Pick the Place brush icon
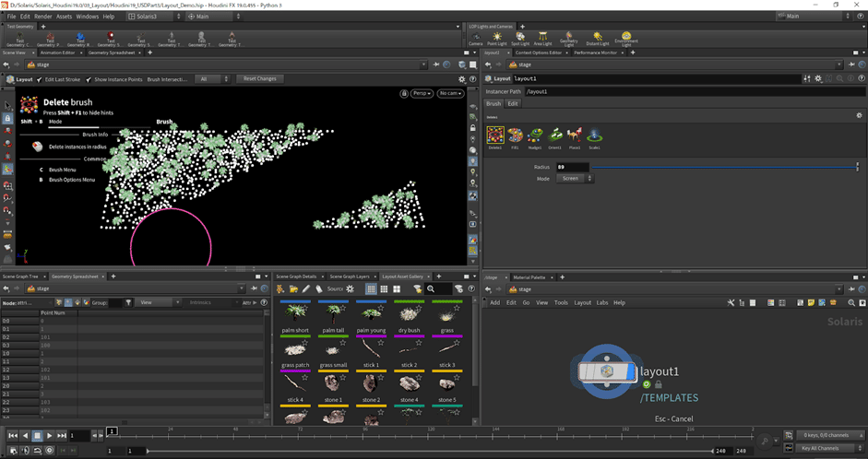 pyautogui.click(x=574, y=135)
